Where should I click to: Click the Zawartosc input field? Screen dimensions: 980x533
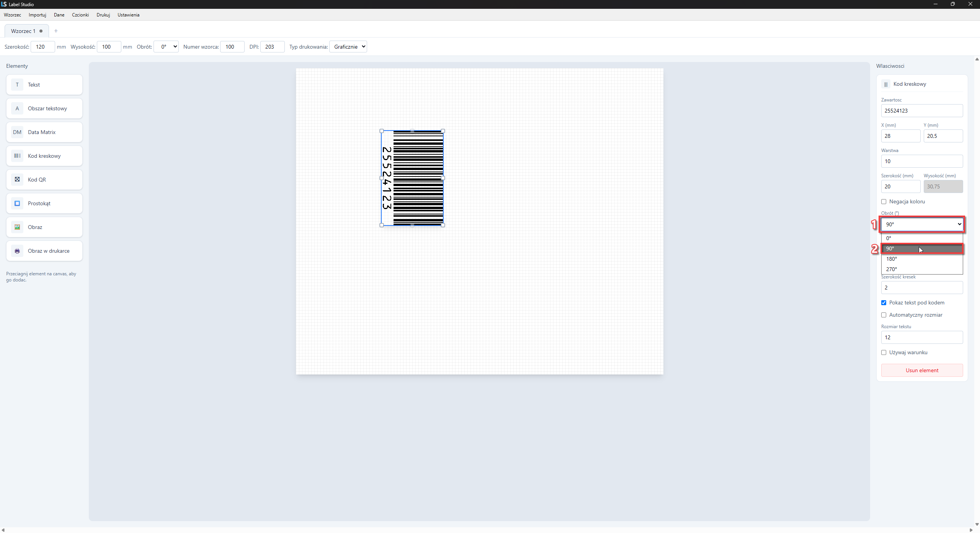pyautogui.click(x=922, y=111)
